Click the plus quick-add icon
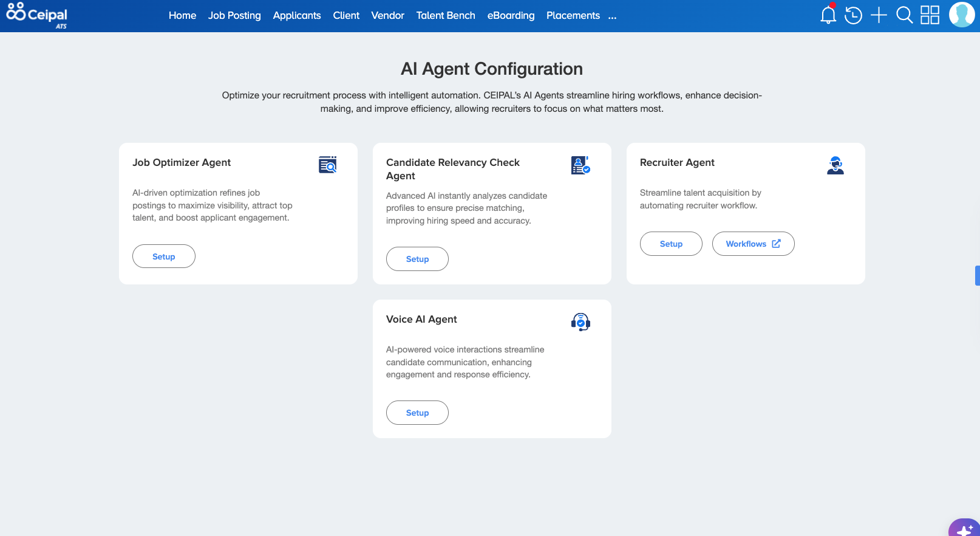The image size is (980, 536). tap(879, 15)
